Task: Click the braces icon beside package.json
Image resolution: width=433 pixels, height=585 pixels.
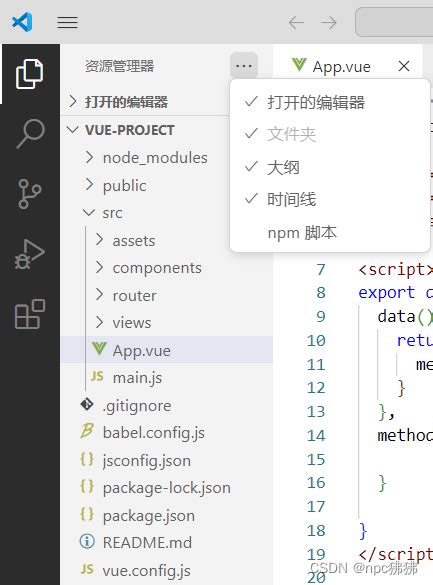Action: click(x=87, y=514)
